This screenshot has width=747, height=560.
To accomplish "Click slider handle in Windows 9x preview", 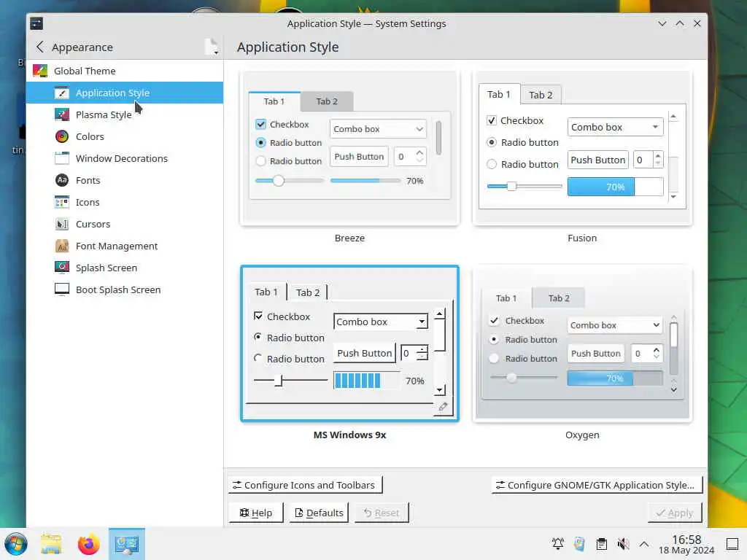I will point(279,381).
